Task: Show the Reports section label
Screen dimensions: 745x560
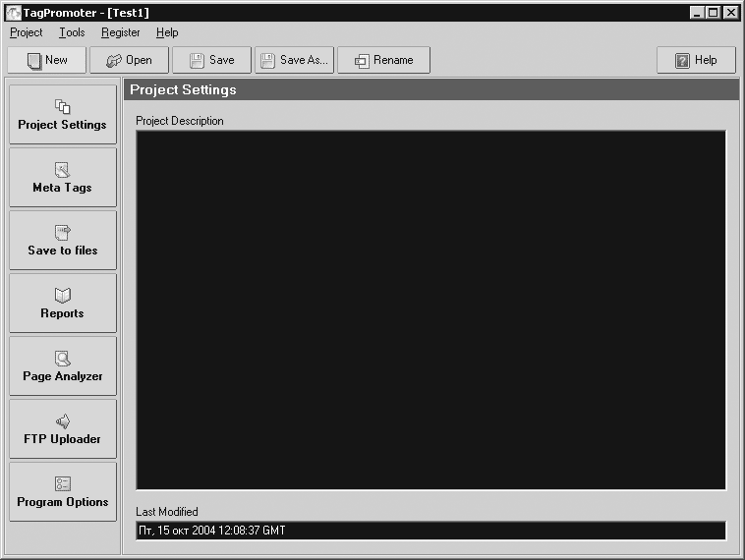Action: [x=62, y=313]
